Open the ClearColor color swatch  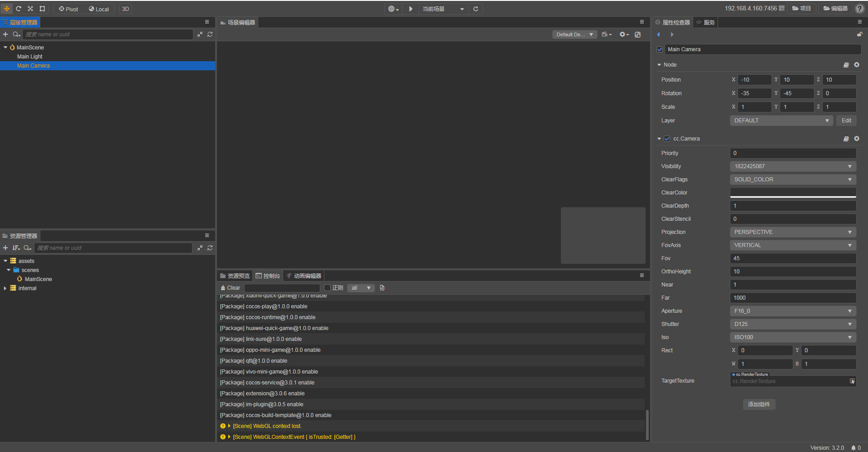793,193
